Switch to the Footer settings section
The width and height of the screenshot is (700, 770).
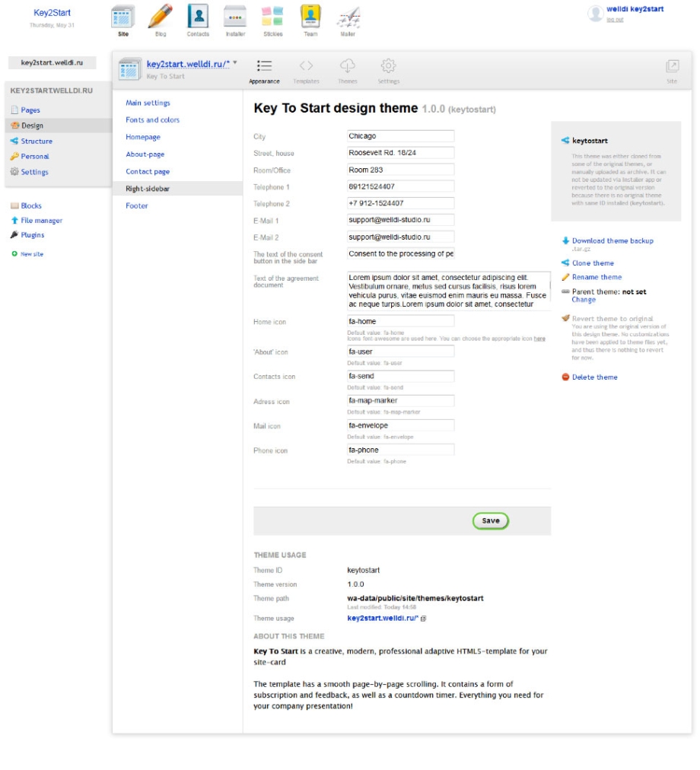pos(137,206)
